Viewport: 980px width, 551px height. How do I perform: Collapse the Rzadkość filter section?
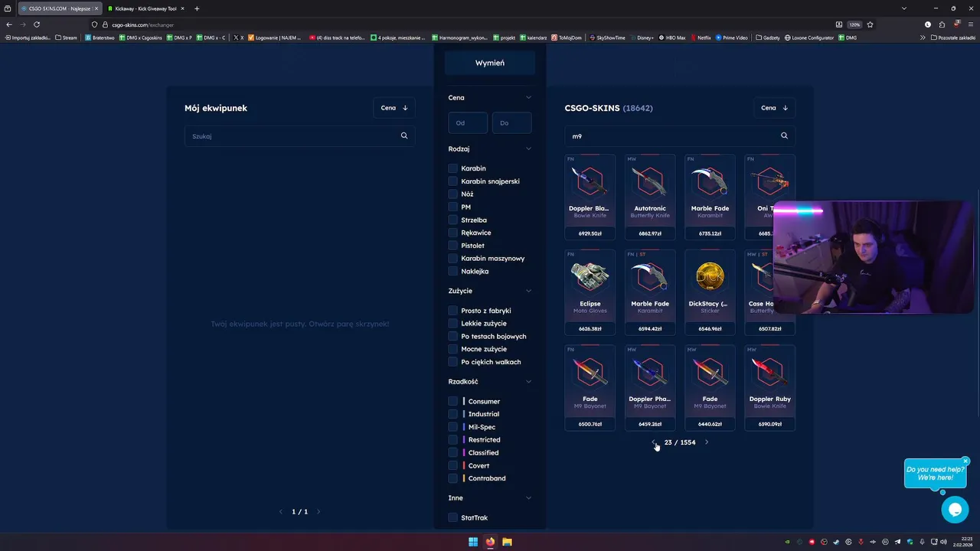point(528,381)
